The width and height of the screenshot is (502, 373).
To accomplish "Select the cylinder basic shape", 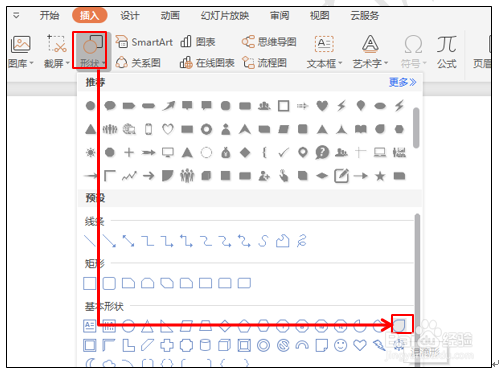I will click(205, 345).
